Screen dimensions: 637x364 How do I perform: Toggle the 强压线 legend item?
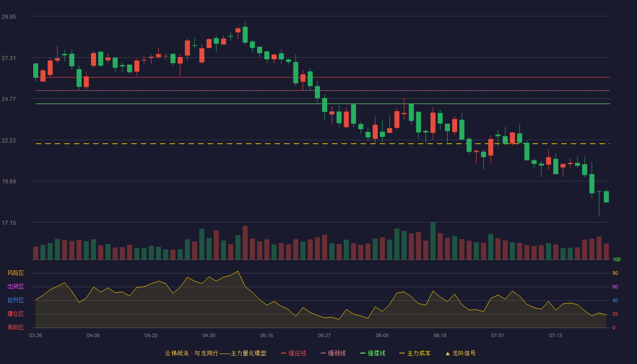(293, 353)
